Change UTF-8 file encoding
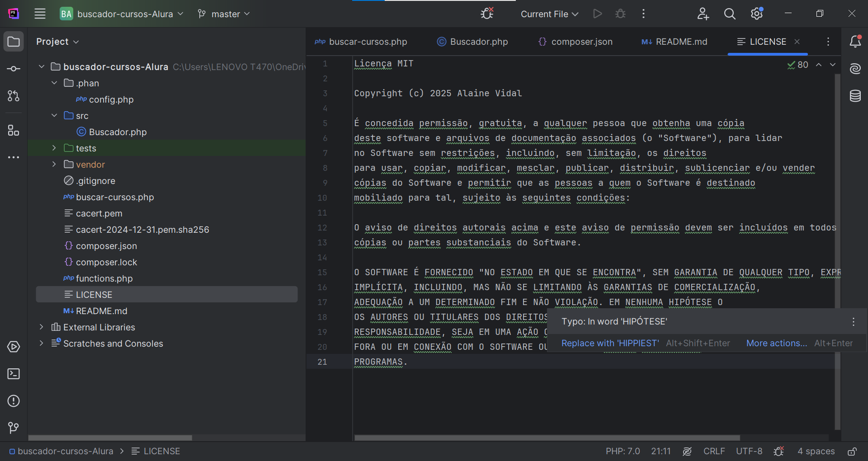868x461 pixels. pyautogui.click(x=749, y=451)
